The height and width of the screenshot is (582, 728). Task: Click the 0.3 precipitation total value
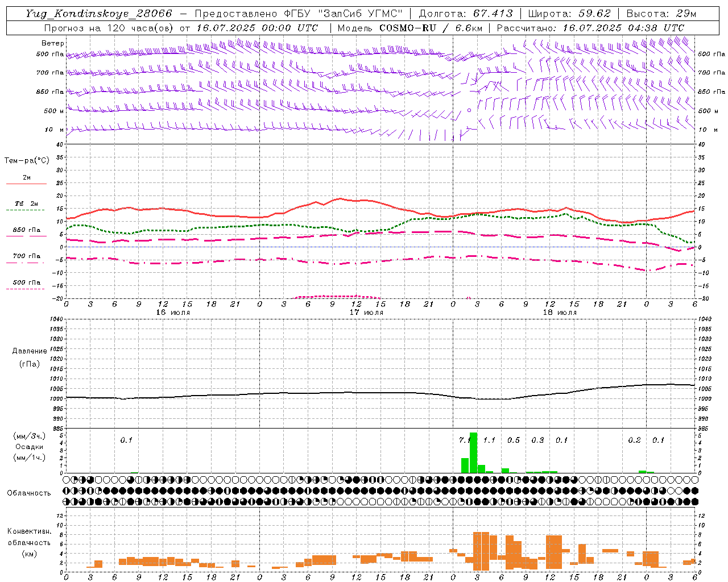point(537,440)
